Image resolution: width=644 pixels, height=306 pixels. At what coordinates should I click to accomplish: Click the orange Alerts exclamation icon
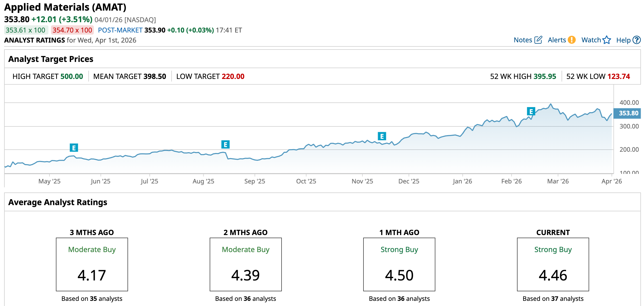(572, 40)
